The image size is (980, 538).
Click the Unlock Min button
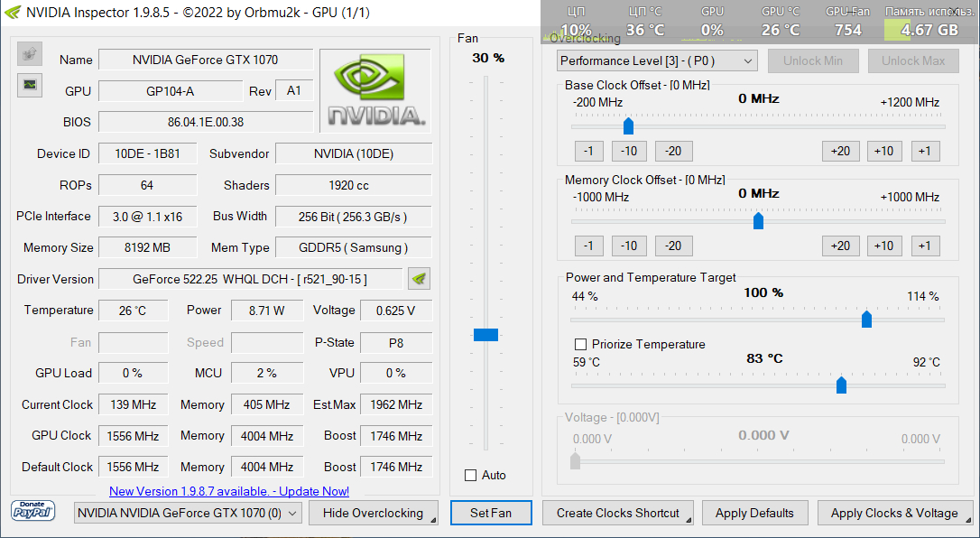pyautogui.click(x=812, y=61)
